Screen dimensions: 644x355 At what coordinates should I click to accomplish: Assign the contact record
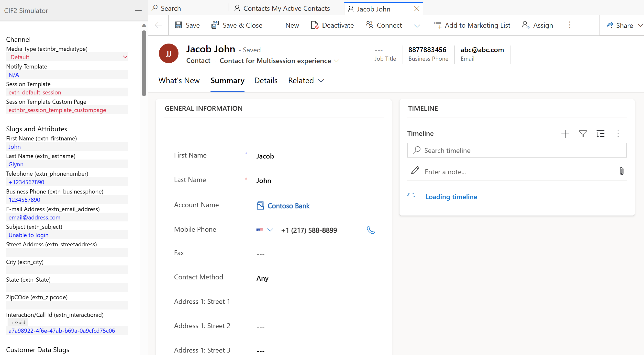(538, 25)
